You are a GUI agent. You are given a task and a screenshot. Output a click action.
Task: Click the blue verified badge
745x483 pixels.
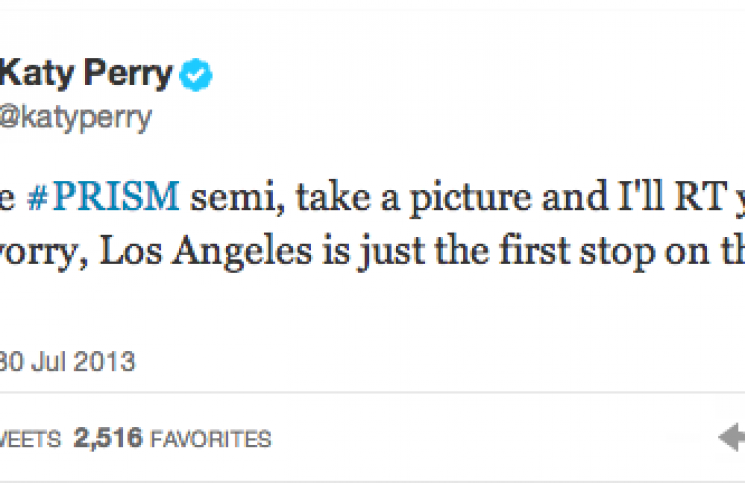click(x=195, y=75)
